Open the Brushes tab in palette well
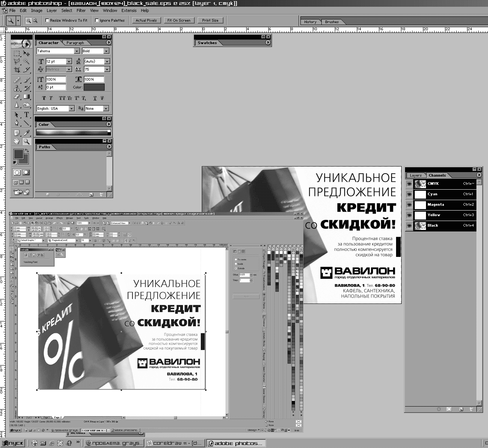This screenshot has width=488, height=448. tap(332, 22)
